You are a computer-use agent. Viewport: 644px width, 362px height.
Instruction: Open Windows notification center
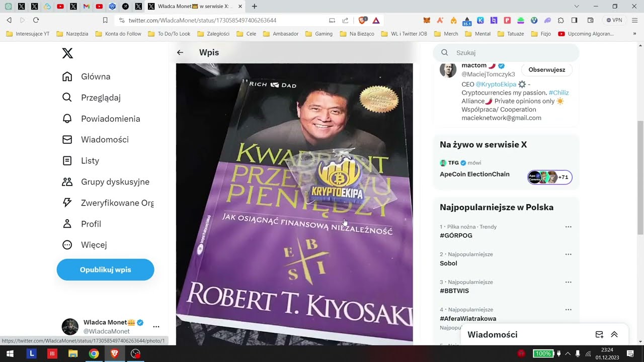[630, 353]
